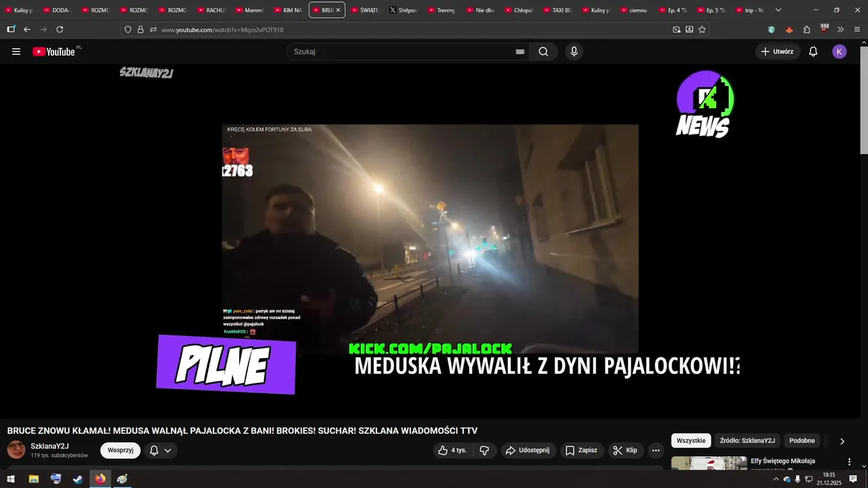Open File Explorer from the taskbar
This screenshot has height=488, width=868.
tap(33, 479)
